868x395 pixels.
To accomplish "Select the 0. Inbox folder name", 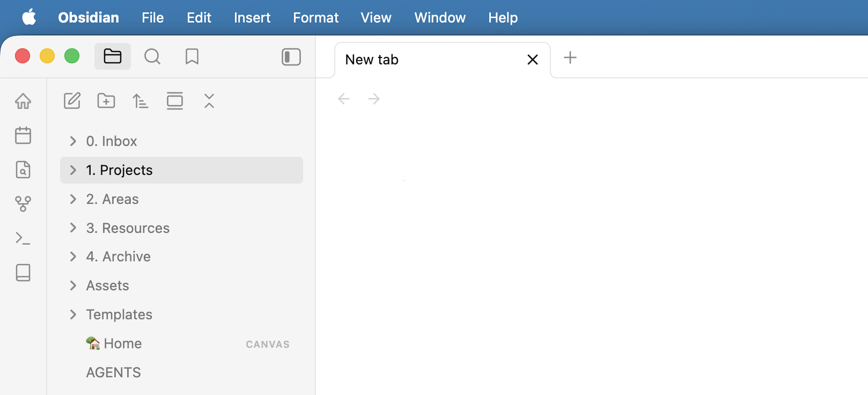I will coord(112,141).
